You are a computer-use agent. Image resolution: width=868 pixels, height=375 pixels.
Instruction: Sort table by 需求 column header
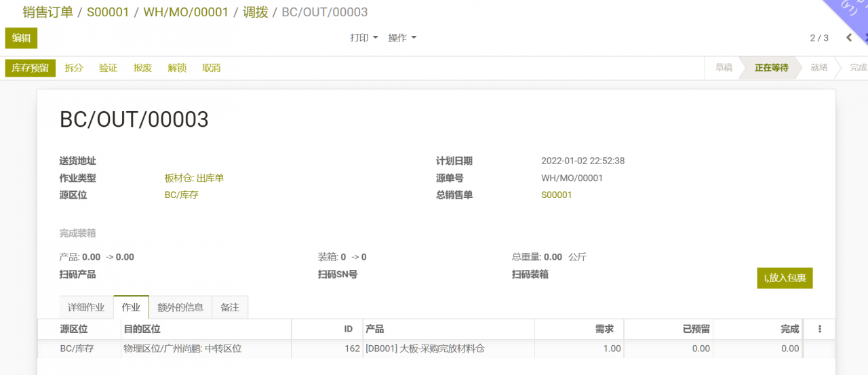(x=579, y=329)
